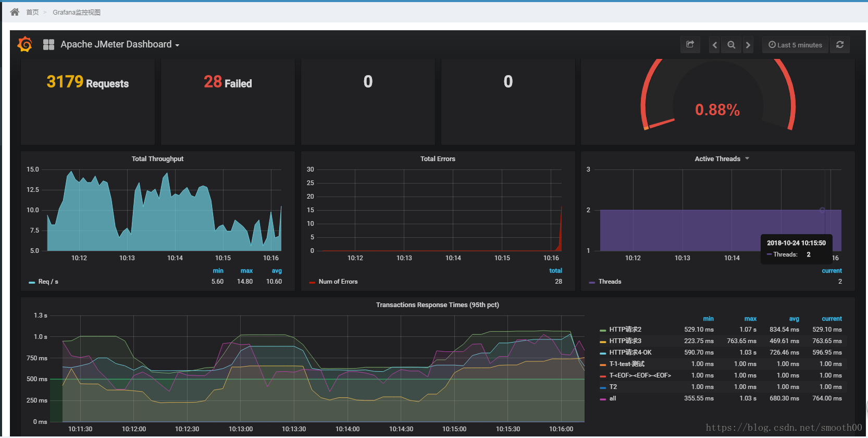Screen dimensions: 868x438
Task: Sort Total Errors legend by total
Action: coord(555,271)
